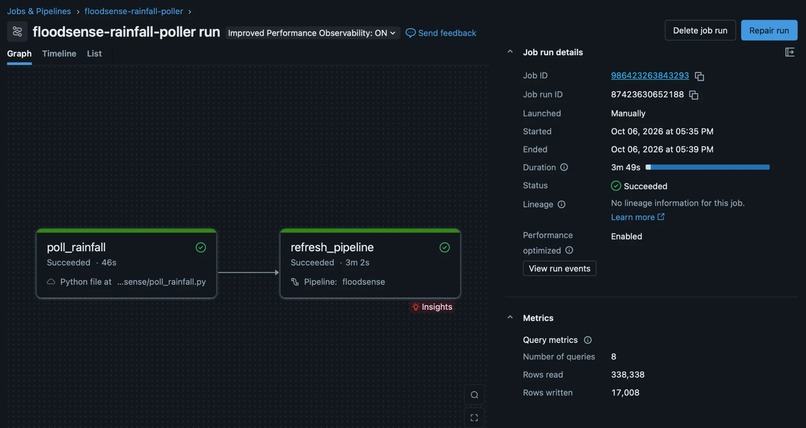Click the Launched value Manually
Image resolution: width=806 pixels, height=428 pixels.
[x=628, y=114]
